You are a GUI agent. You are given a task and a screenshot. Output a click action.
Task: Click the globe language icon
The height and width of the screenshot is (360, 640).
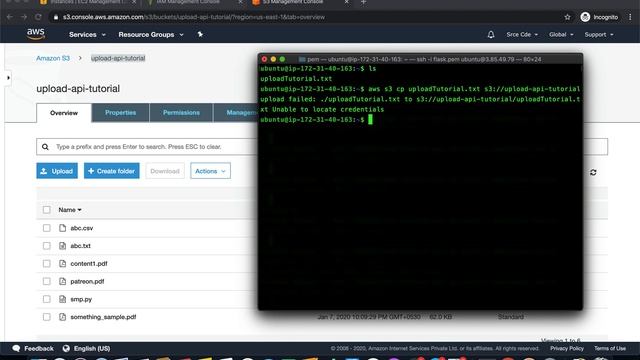coord(66,348)
